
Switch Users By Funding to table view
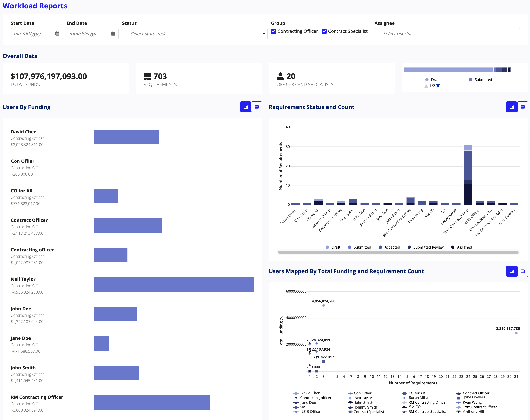257,107
